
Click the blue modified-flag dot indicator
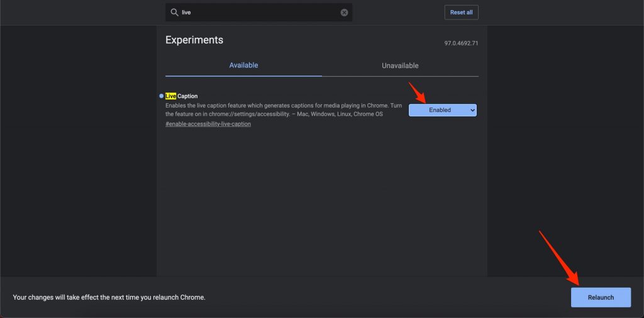pyautogui.click(x=162, y=96)
